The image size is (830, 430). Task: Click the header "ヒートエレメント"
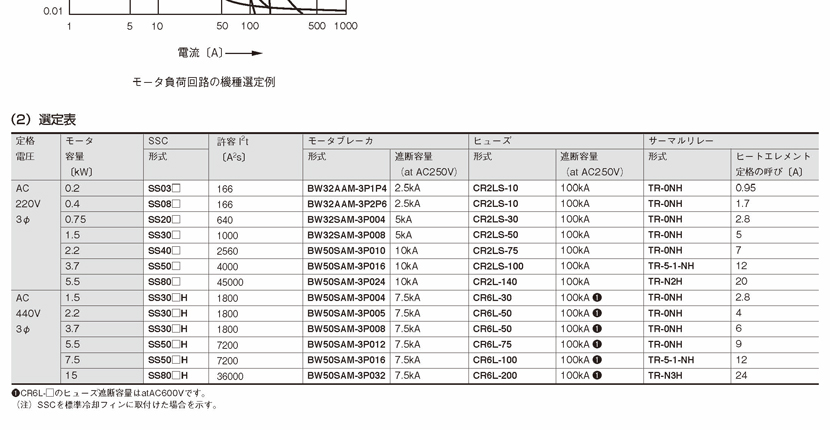click(773, 156)
